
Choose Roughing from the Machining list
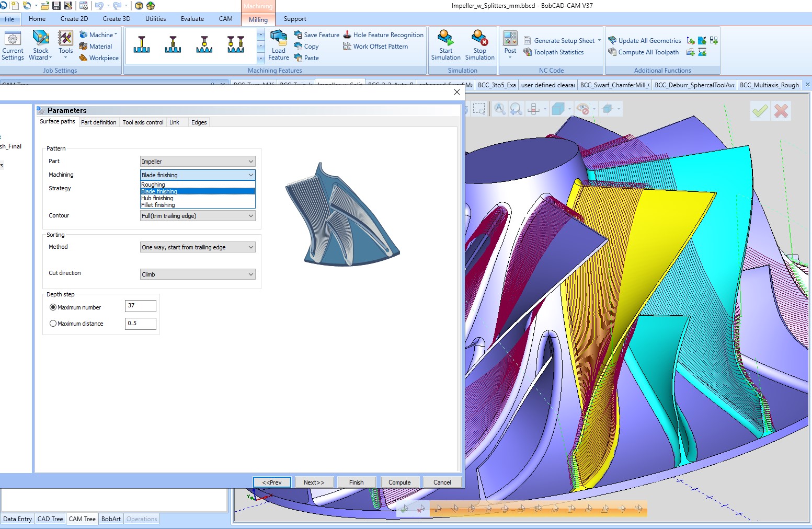[198, 185]
